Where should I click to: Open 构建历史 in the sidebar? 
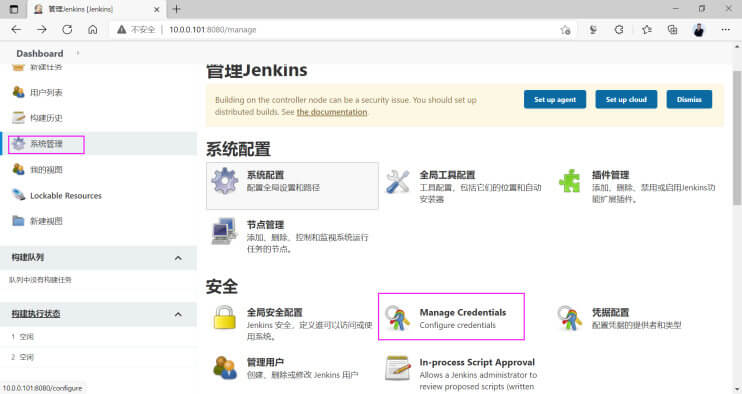(x=46, y=118)
